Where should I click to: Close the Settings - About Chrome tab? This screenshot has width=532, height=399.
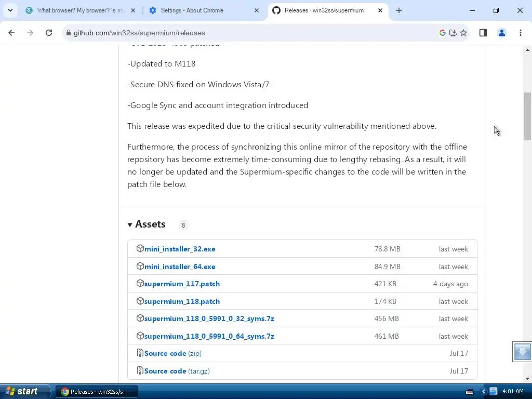click(257, 10)
